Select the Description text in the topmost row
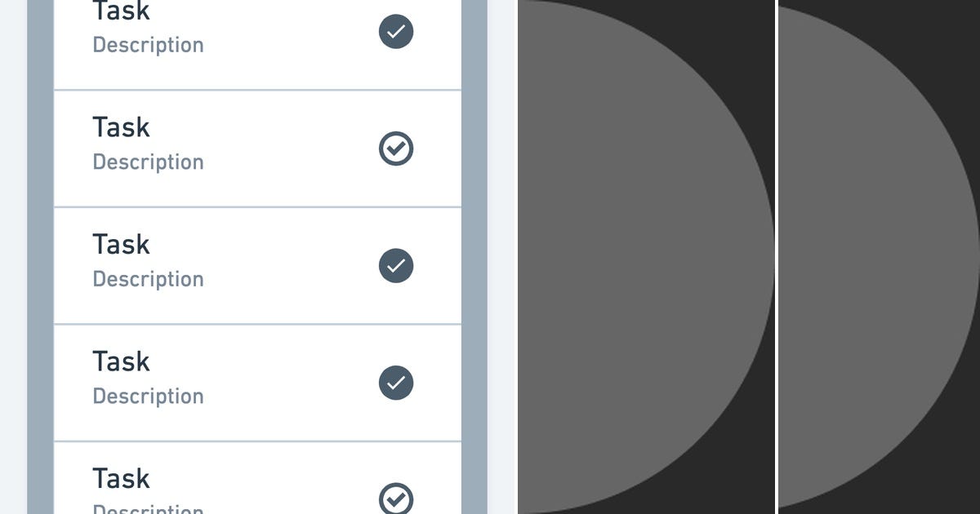The image size is (980, 514). [x=148, y=46]
